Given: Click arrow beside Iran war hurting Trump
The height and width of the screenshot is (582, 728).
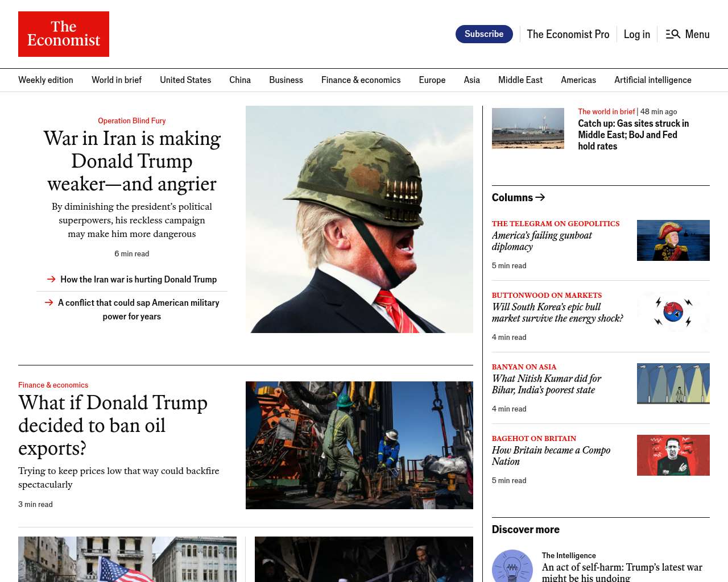Looking at the screenshot, I should pos(51,279).
